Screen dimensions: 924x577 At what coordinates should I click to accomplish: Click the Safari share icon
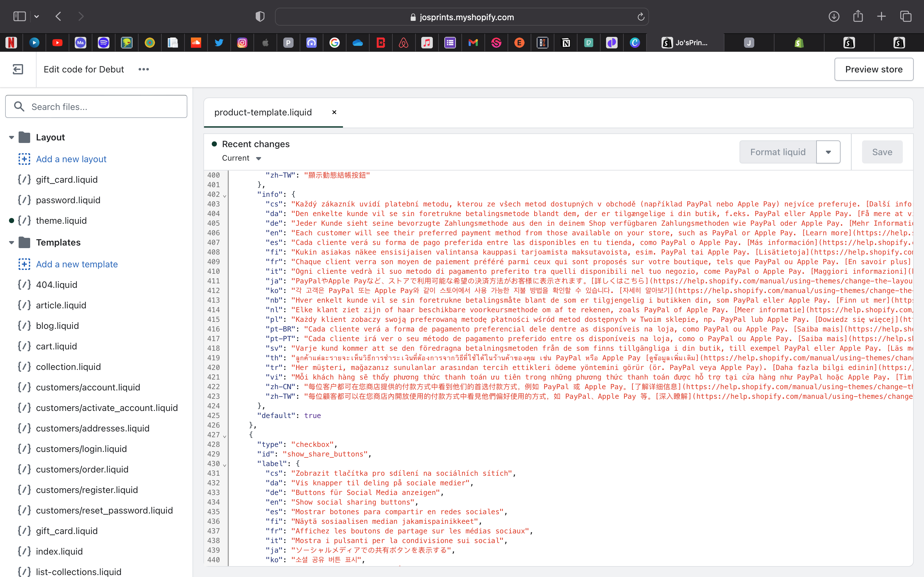tap(858, 16)
